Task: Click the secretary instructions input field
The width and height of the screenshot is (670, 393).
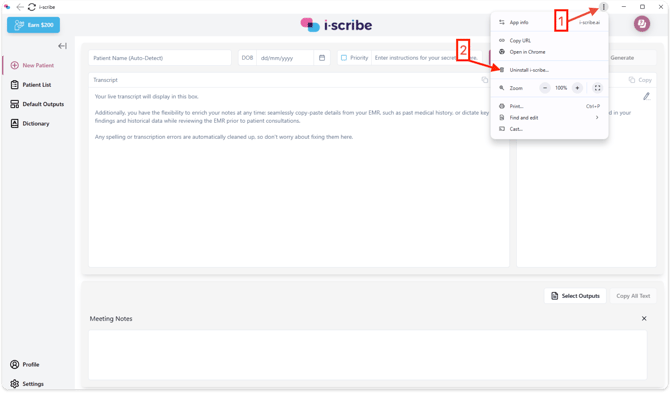Action: pos(426,58)
